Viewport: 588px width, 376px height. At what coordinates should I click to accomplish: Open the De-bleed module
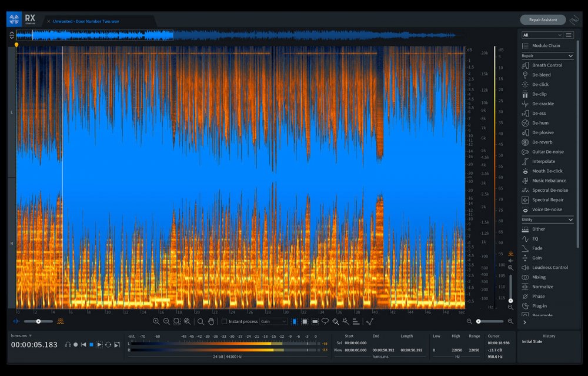536,75
